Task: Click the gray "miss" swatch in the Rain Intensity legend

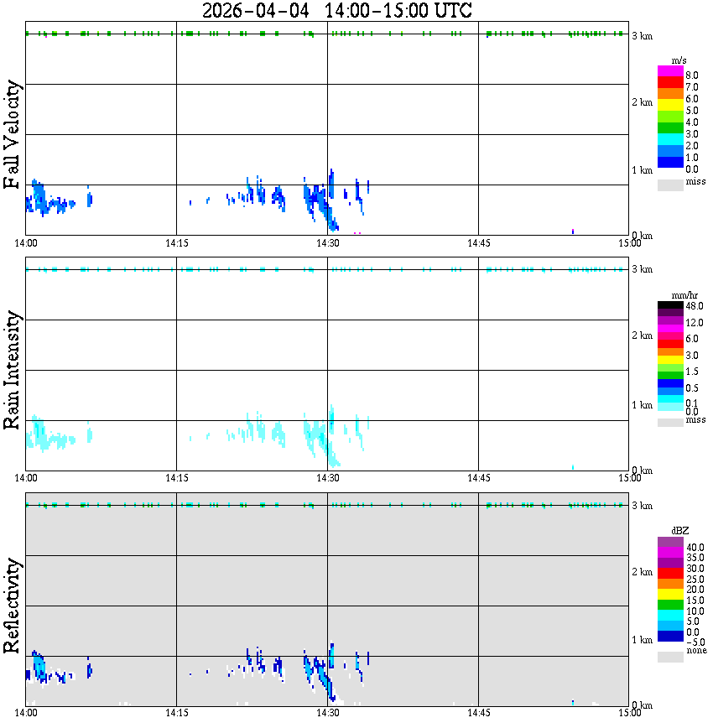Action: pyautogui.click(x=670, y=423)
